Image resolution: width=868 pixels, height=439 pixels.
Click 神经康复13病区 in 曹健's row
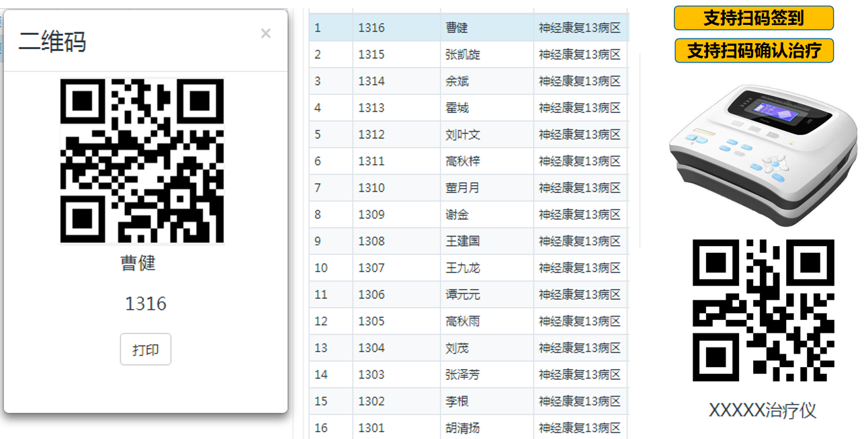580,28
